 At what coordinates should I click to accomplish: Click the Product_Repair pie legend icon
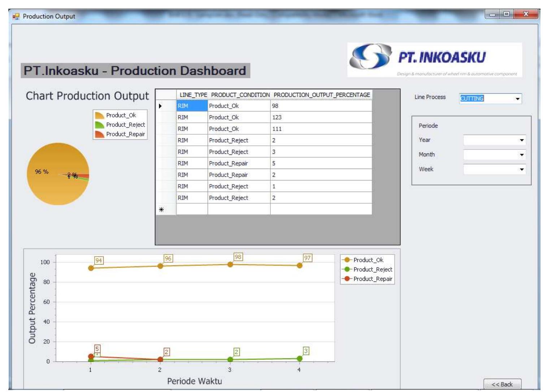(99, 134)
